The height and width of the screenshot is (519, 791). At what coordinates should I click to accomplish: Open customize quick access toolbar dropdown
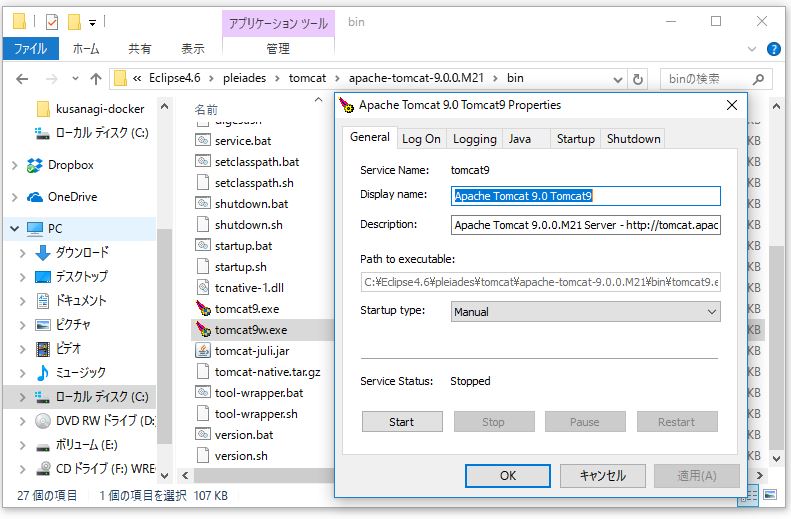coord(92,23)
